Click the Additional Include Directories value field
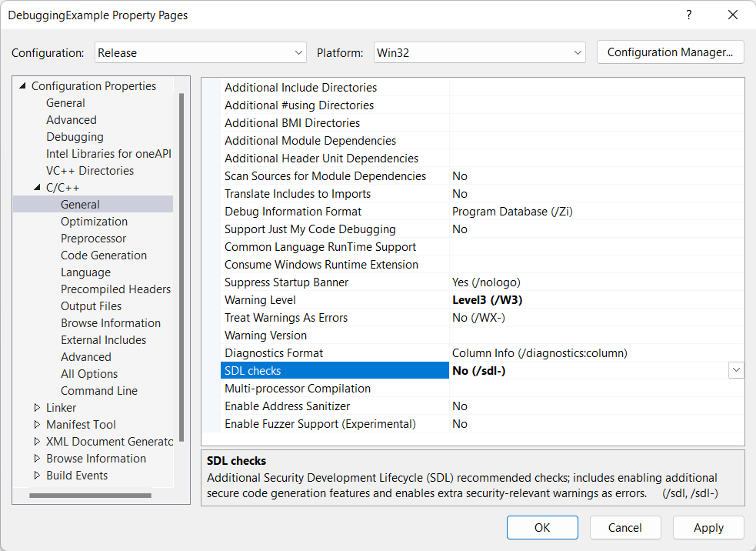 click(x=596, y=88)
